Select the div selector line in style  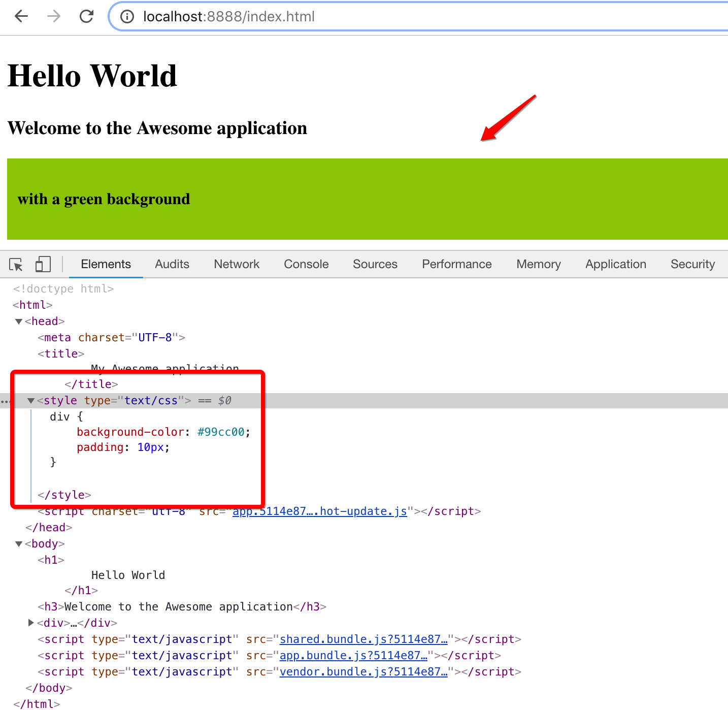tap(67, 416)
